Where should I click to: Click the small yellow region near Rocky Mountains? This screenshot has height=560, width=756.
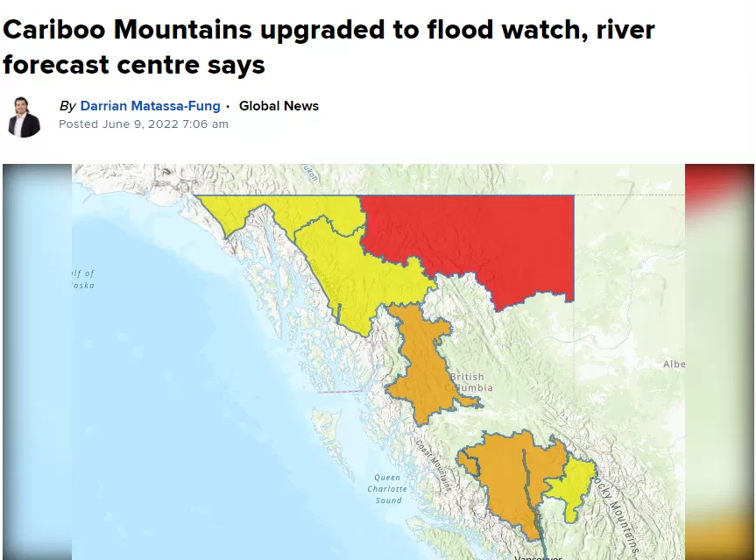point(574,482)
